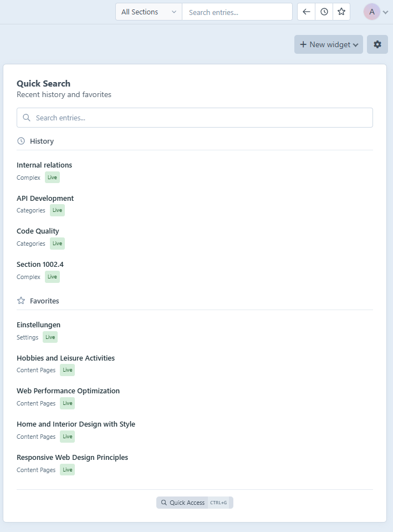Select the Content Pages label under Web Performance Optimization
Screen dimensions: 393x532
[x=36, y=403]
